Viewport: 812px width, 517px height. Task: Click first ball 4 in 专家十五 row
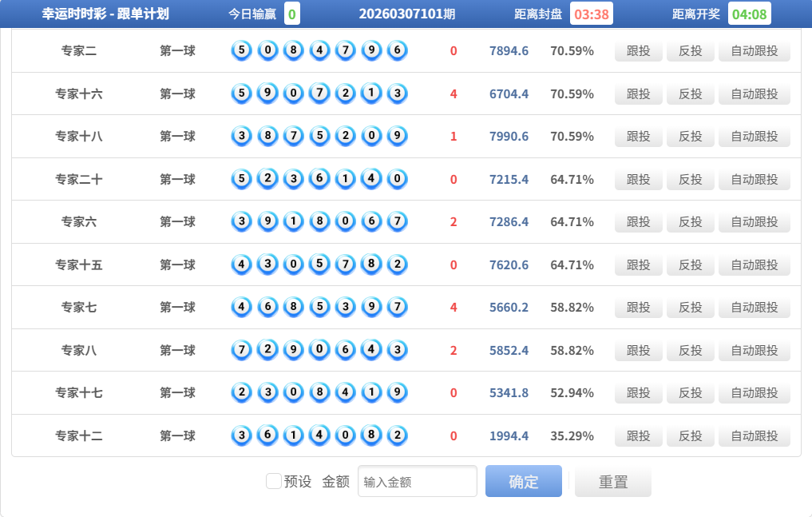click(241, 265)
